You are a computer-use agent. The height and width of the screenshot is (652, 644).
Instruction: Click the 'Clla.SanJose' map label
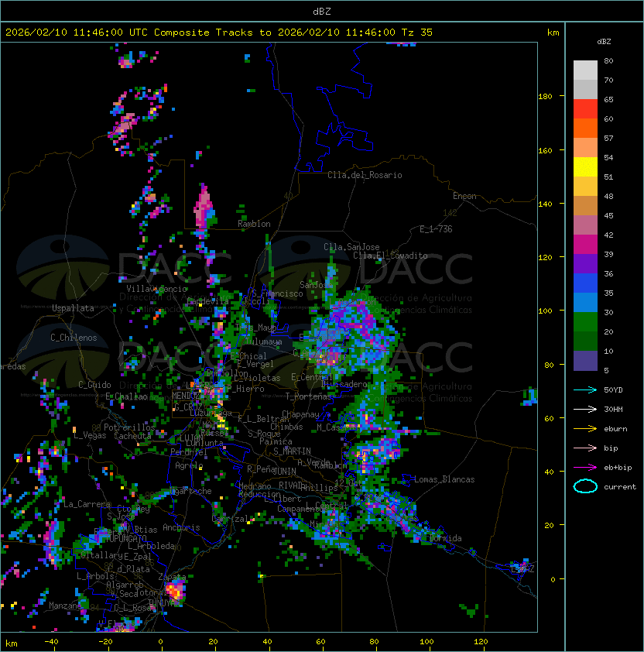[x=351, y=247]
